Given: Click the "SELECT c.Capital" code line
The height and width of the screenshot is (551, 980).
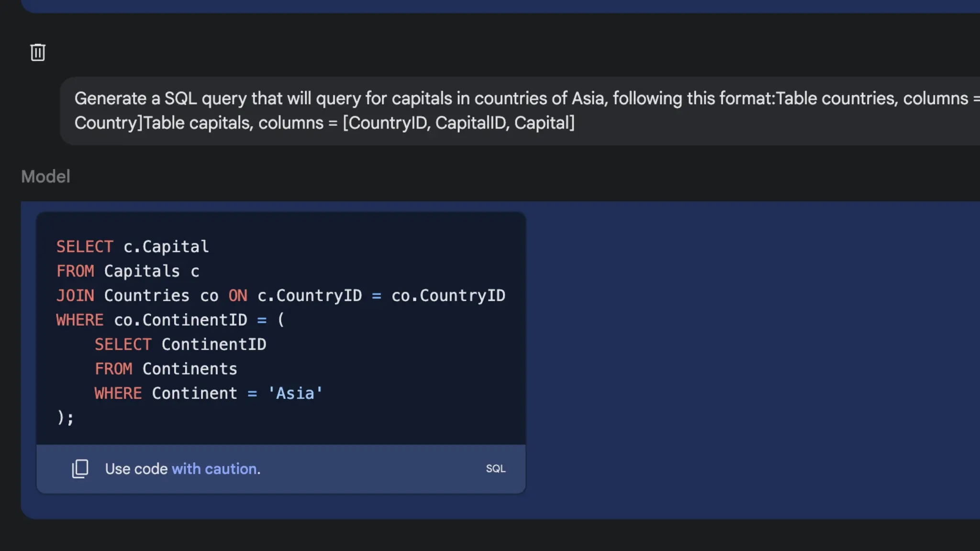Looking at the screenshot, I should [x=133, y=247].
